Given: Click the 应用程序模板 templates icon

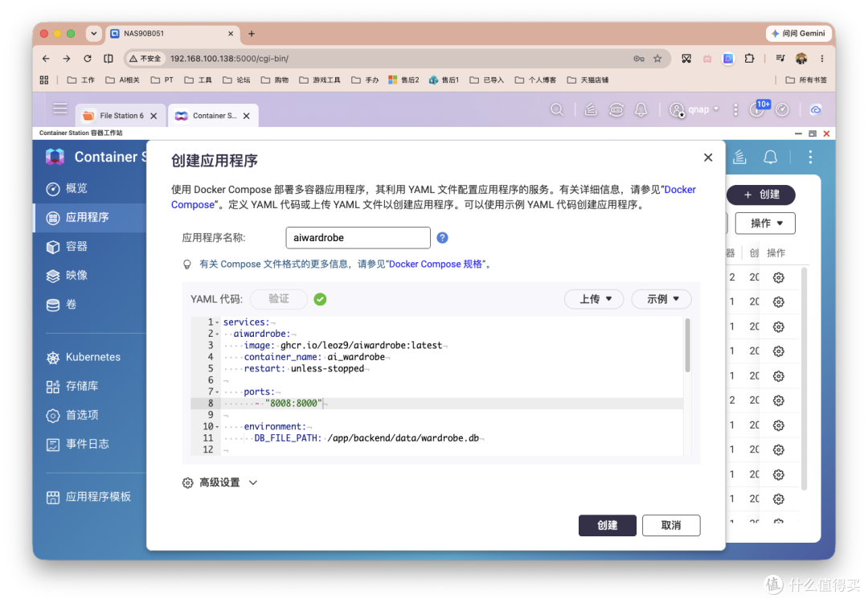Looking at the screenshot, I should pos(52,497).
